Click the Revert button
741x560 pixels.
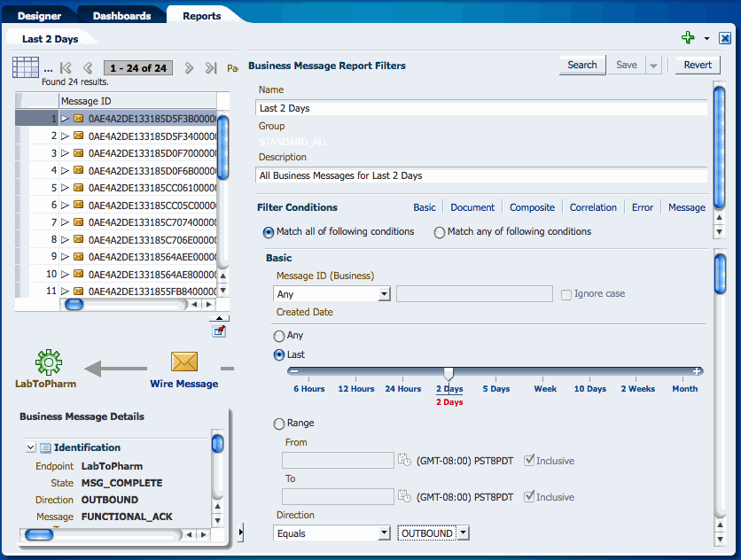coord(698,65)
